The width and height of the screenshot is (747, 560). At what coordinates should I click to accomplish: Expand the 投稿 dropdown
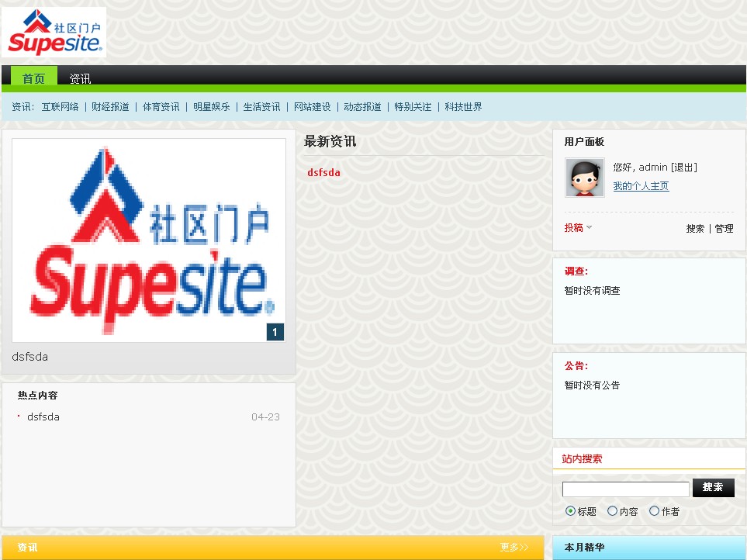(x=579, y=227)
